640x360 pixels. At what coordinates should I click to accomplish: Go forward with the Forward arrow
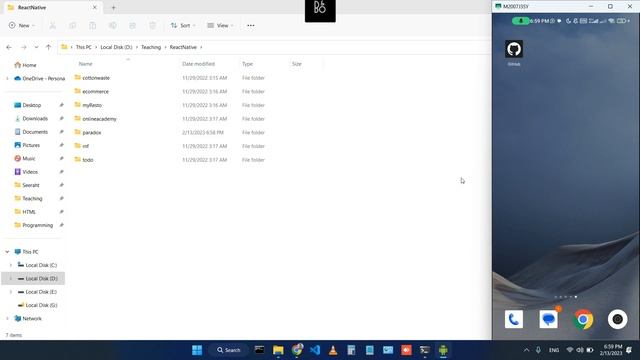24,47
